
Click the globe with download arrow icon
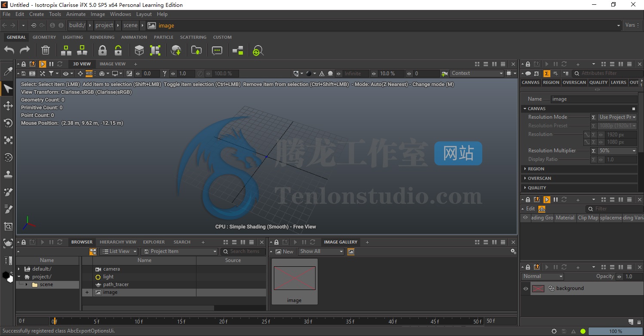click(176, 50)
